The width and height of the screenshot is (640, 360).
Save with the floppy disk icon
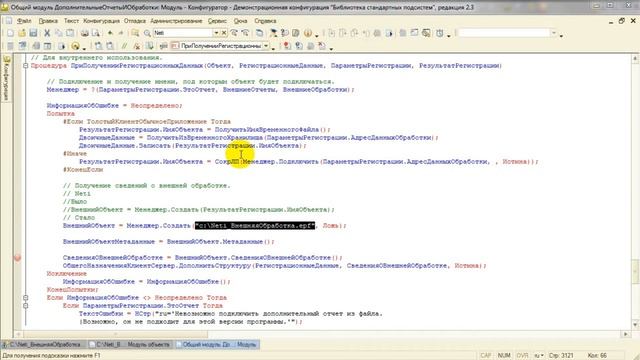coord(33,33)
